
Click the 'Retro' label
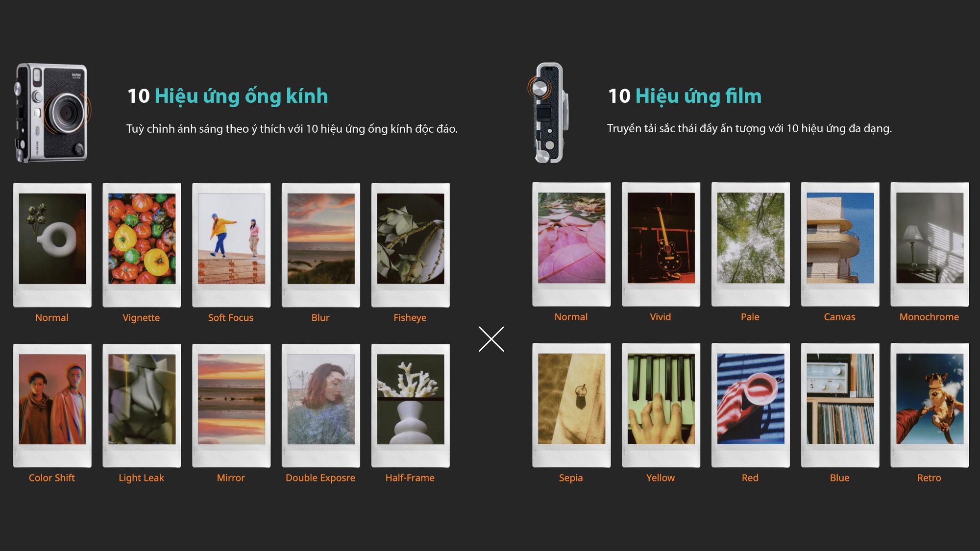[930, 478]
